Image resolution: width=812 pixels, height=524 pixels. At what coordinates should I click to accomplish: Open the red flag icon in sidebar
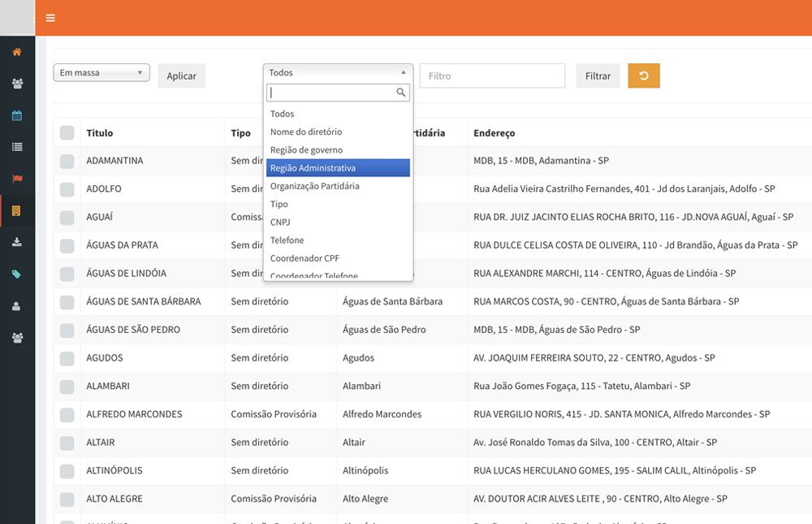(17, 179)
